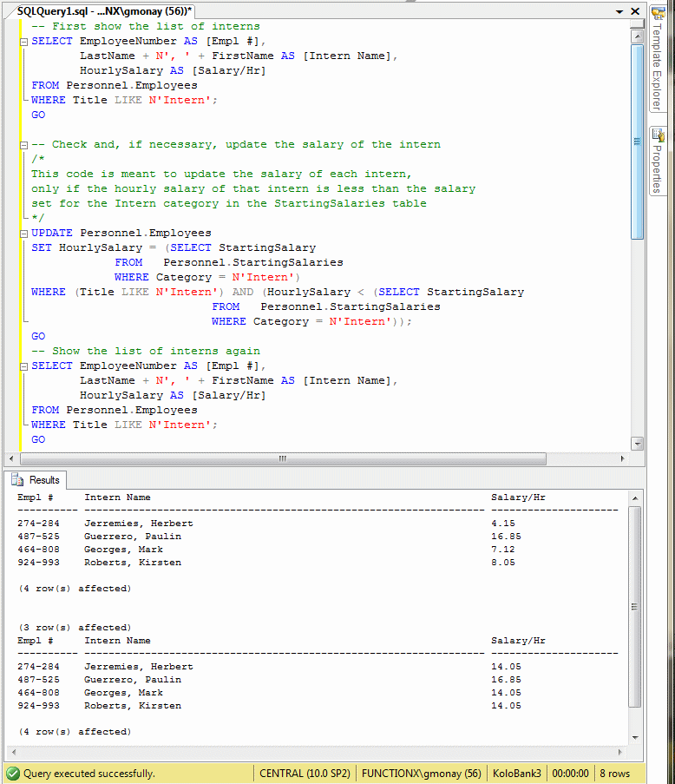675x784 pixels.
Task: Click '-- Show the list of interns again' comment
Action: pyautogui.click(x=146, y=351)
